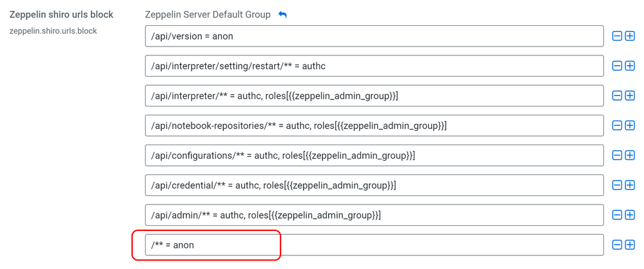Viewport: 644px width, 269px height.
Task: Add a row after interpreter/setting/restart entry
Action: click(x=630, y=66)
